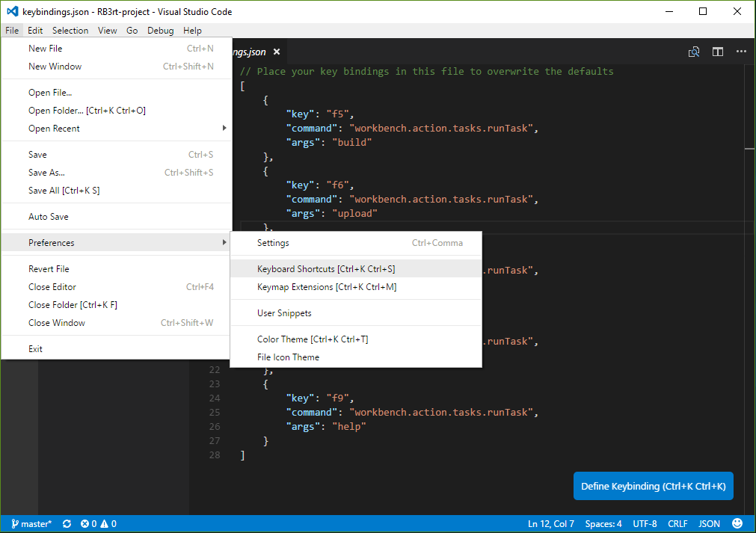Click the green comment line in editor

pos(427,71)
